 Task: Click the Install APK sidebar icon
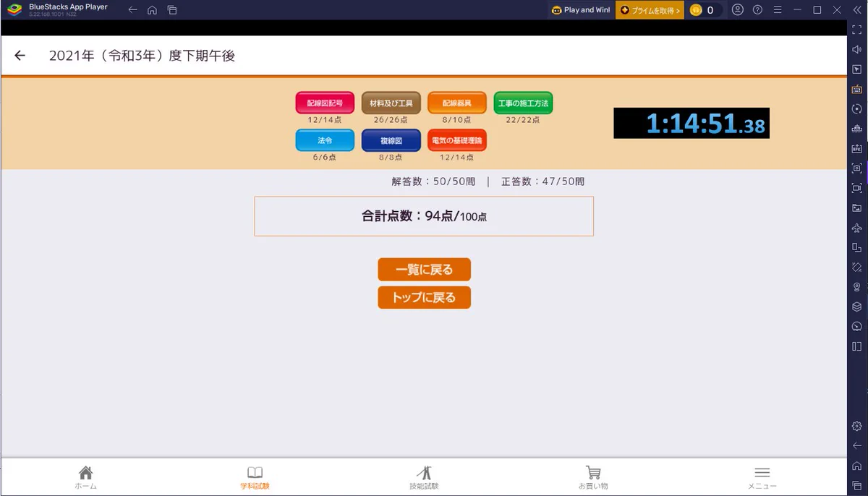point(857,148)
